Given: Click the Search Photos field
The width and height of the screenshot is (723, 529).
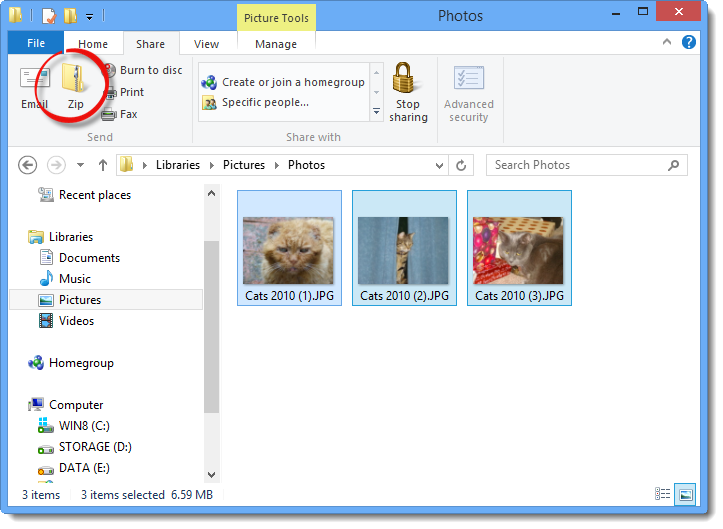Looking at the screenshot, I should [x=587, y=165].
